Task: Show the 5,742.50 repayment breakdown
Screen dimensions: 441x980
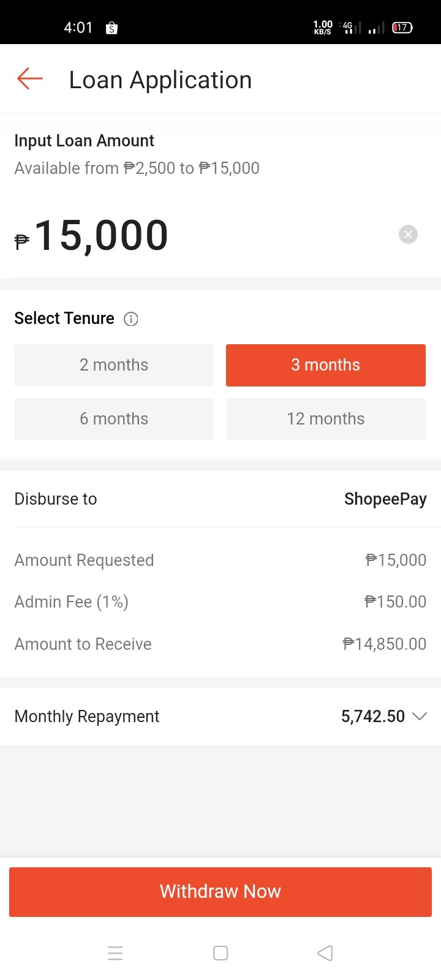Action: (373, 716)
